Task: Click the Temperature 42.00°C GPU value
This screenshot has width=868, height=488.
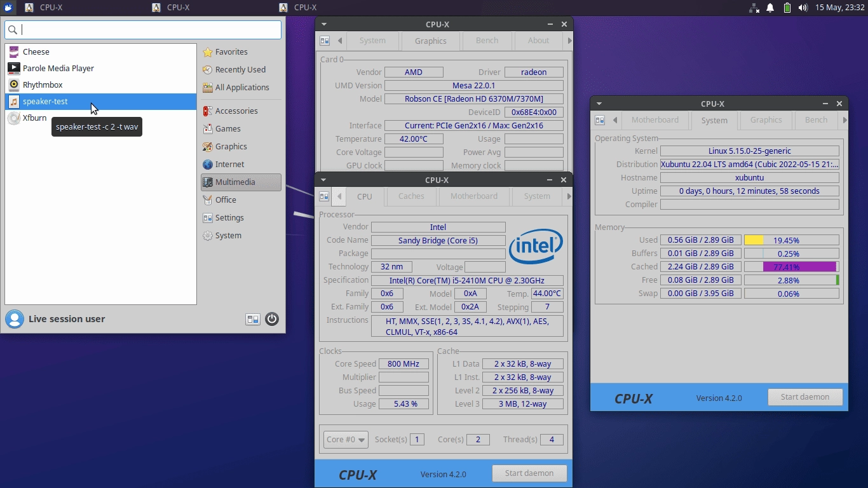Action: click(414, 139)
